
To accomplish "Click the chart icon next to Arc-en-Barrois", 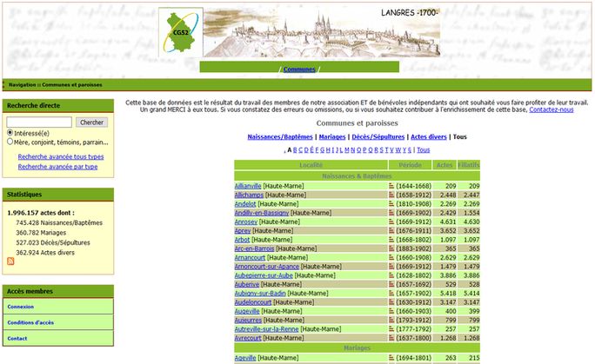I will (392, 248).
